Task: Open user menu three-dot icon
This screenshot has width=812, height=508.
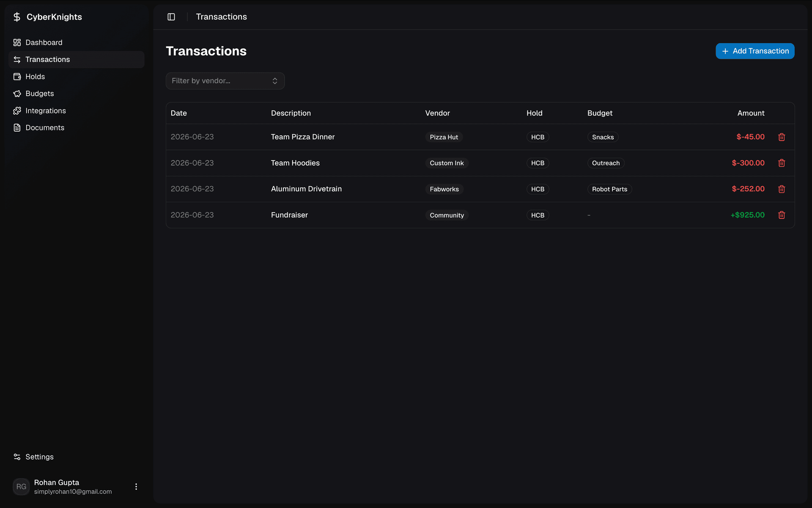Action: pyautogui.click(x=136, y=486)
